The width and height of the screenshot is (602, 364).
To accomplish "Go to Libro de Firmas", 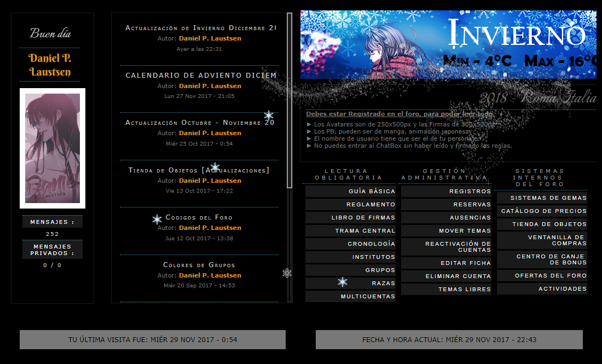I will point(350,217).
